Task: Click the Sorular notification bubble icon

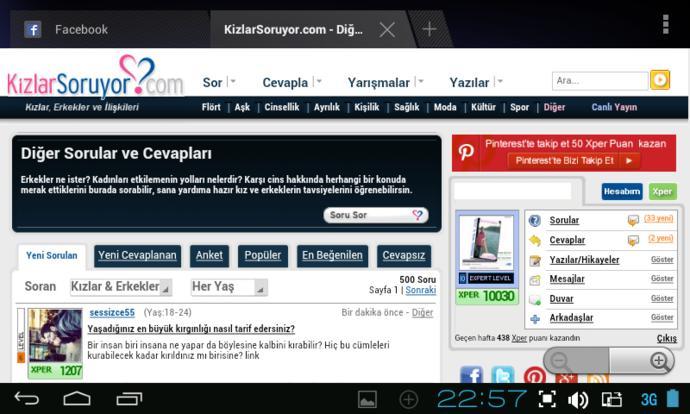Action: pos(633,220)
